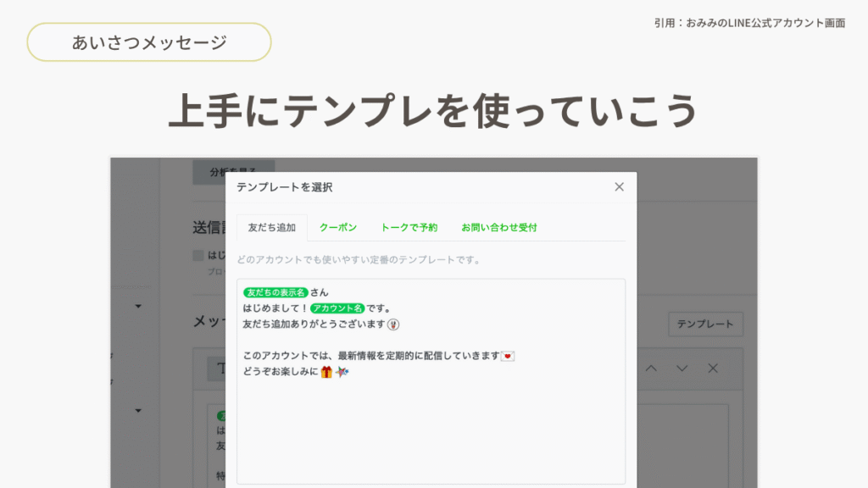The image size is (868, 488).
Task: Select the 友だち追加 tab
Action: coord(271,228)
